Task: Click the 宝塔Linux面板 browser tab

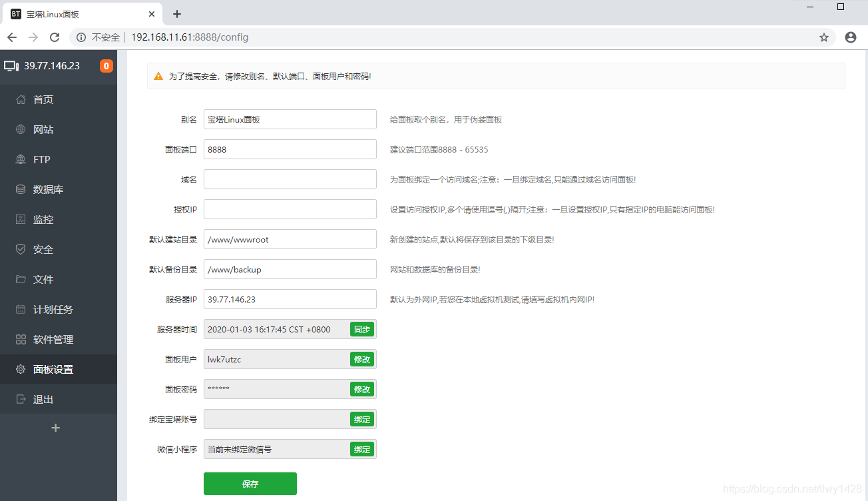Action: coord(83,14)
